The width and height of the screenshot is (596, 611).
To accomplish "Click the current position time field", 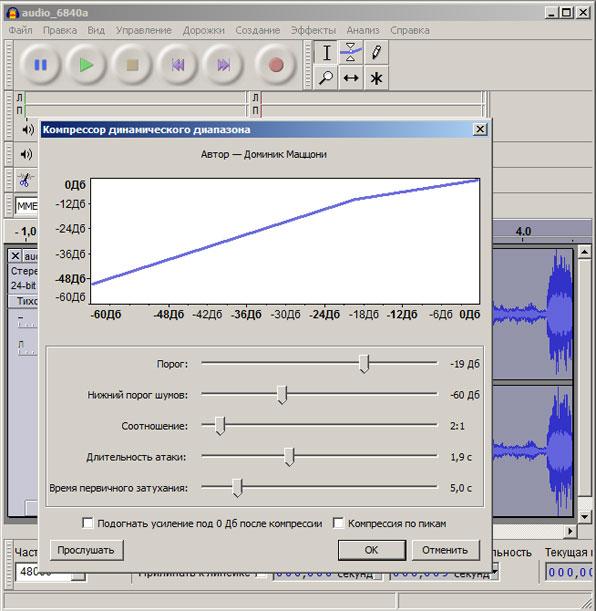I will (570, 572).
